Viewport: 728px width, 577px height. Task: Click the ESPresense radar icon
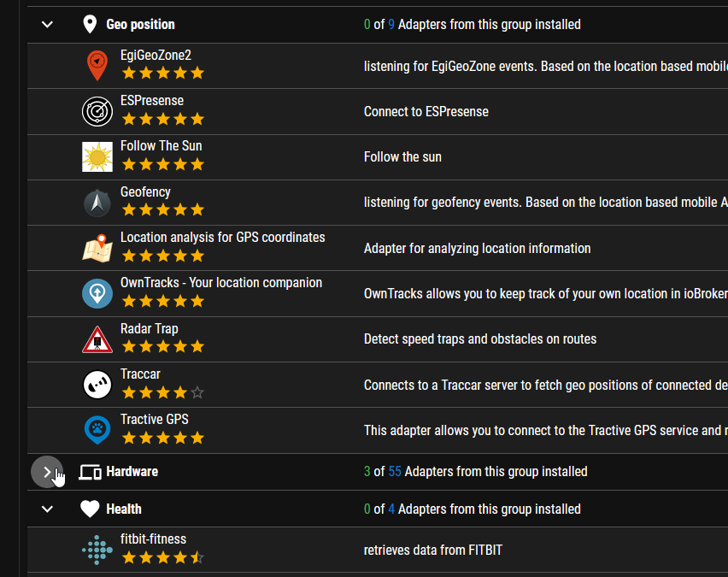pos(97,111)
